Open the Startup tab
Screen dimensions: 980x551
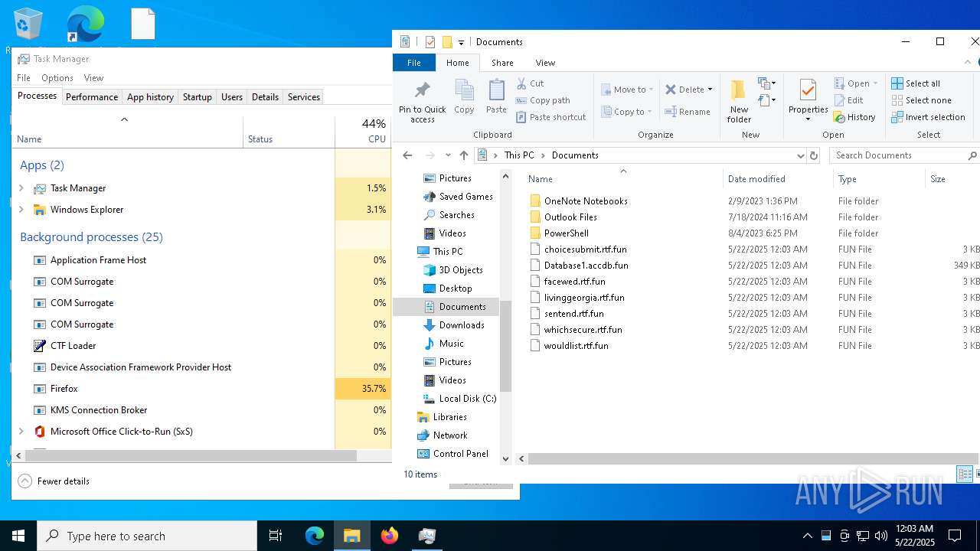pos(197,97)
